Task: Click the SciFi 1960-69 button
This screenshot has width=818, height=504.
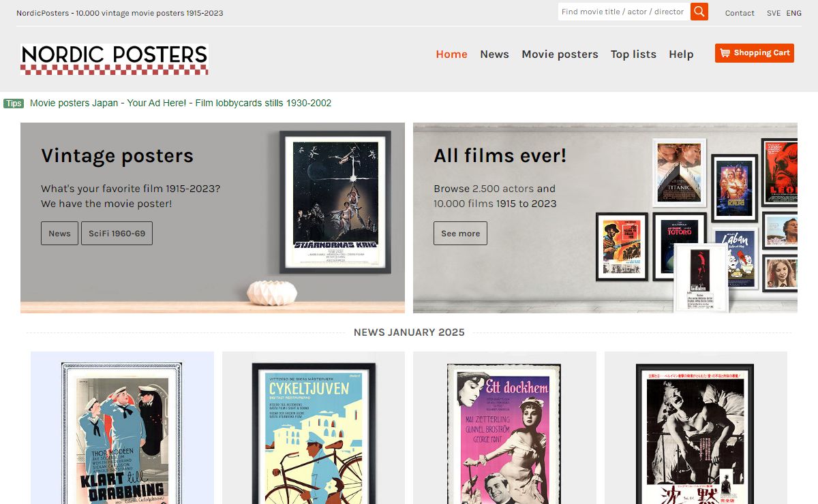Action: click(x=117, y=233)
